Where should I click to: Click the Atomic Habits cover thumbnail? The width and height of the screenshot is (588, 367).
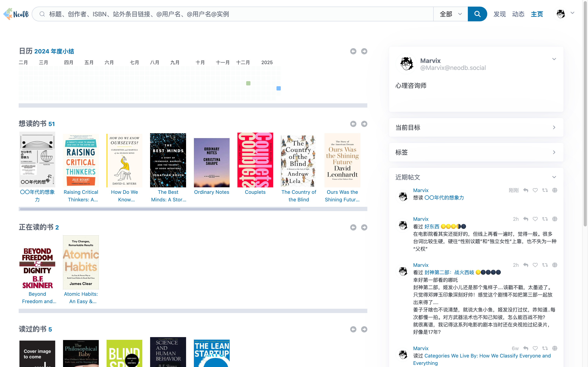pyautogui.click(x=81, y=262)
